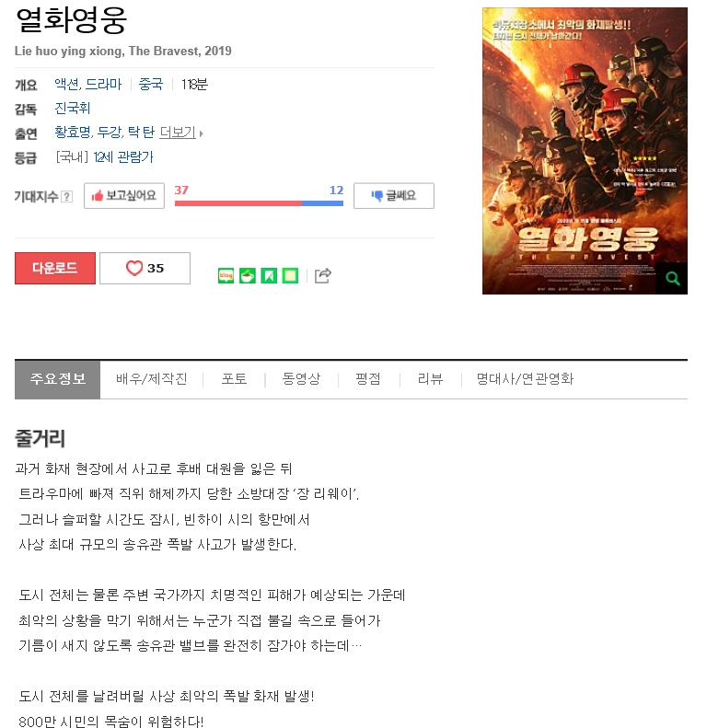Viewport: 707px width, 728px height.
Task: Open the share arrow icon
Action: click(x=323, y=275)
